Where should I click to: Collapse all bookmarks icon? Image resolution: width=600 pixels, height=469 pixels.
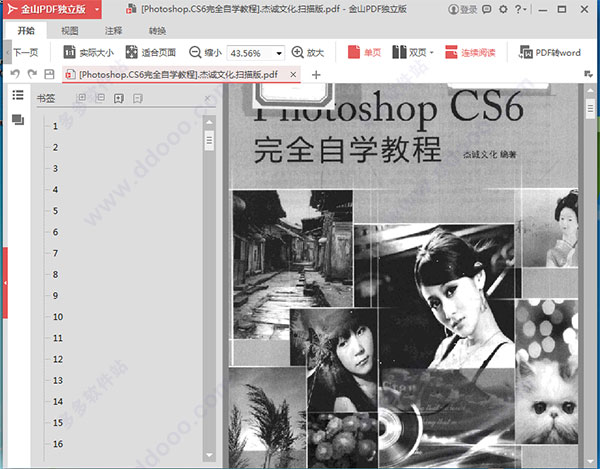click(x=100, y=98)
